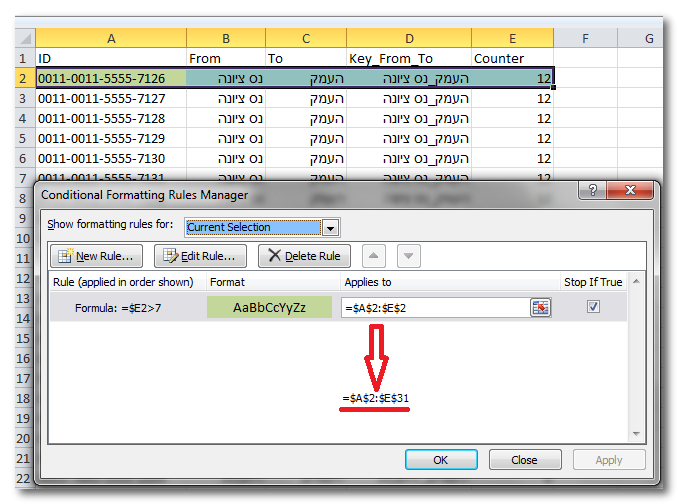The image size is (678, 504).
Task: Click the Counter header cell in E1
Action: coord(512,58)
